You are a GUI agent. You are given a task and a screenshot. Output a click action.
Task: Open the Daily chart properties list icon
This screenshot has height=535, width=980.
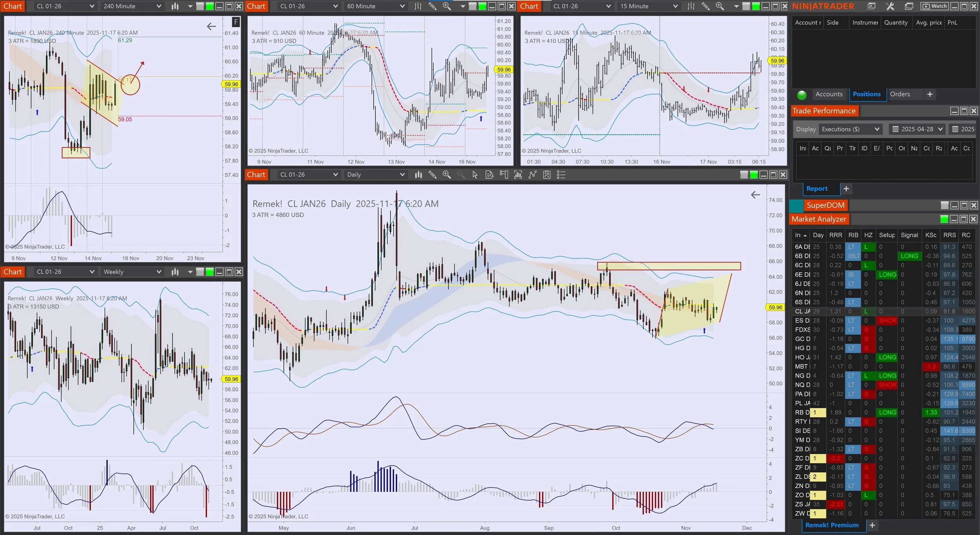[561, 175]
